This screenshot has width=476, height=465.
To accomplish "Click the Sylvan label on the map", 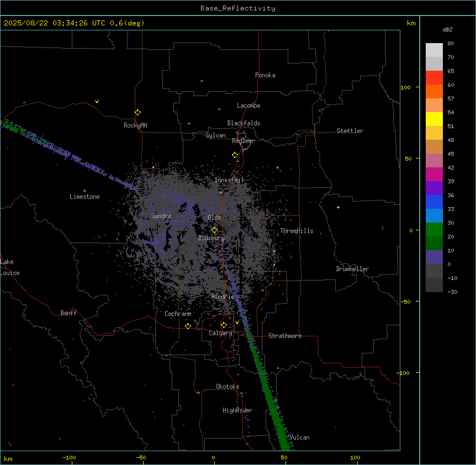I will 215,135.
